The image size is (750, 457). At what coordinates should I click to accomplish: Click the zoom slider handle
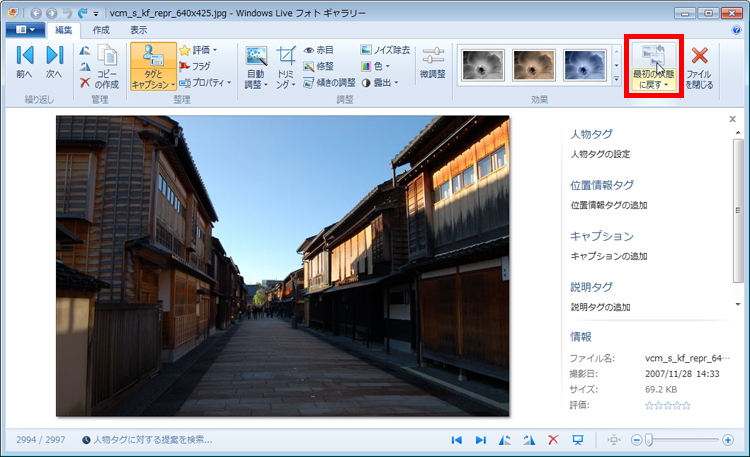pos(649,439)
